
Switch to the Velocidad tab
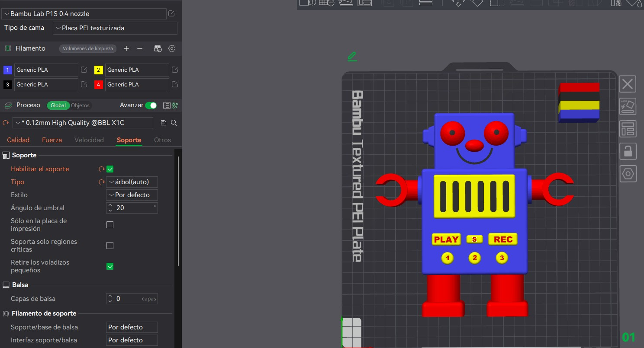coord(89,140)
